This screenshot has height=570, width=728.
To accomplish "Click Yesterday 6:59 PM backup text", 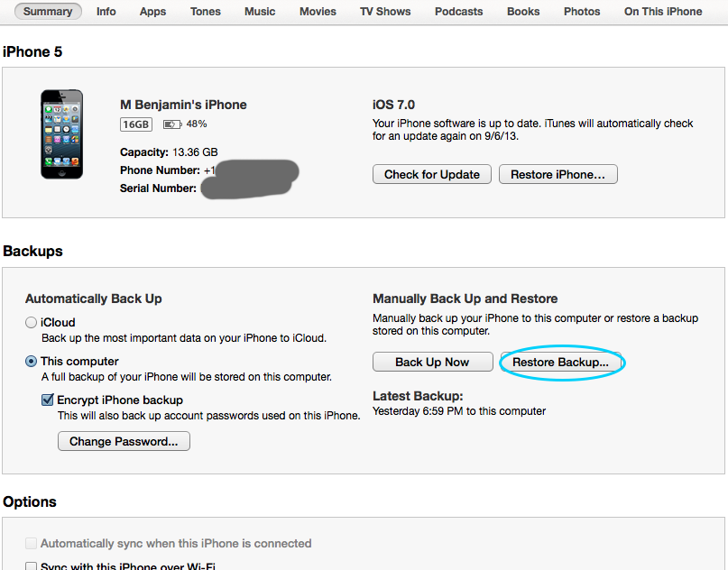I will point(459,411).
